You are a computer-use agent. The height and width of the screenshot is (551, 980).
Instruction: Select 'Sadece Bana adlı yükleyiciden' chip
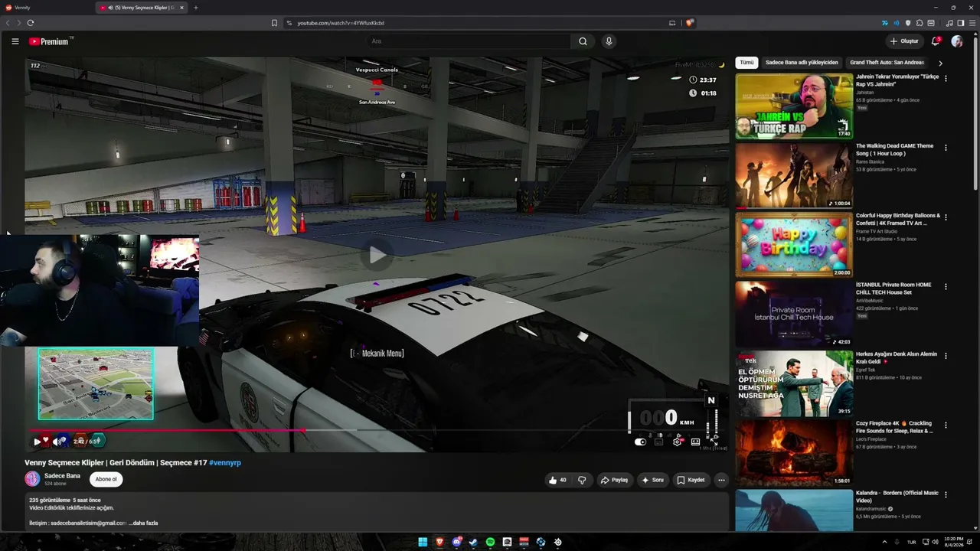(x=802, y=63)
